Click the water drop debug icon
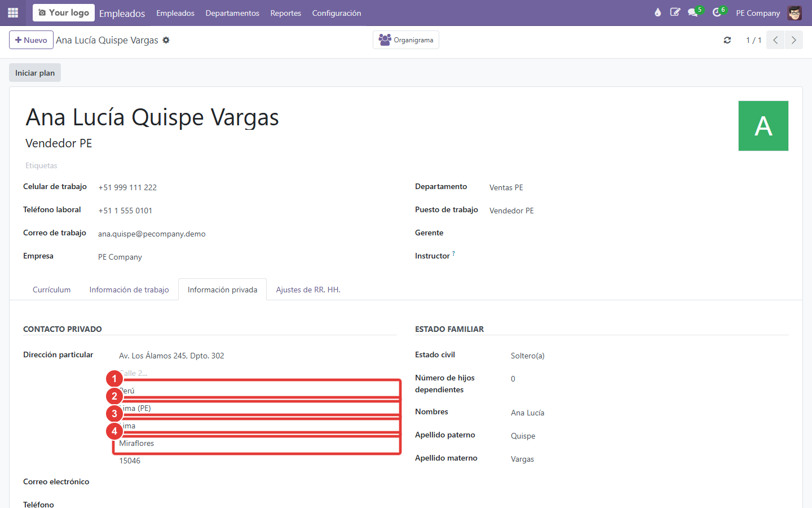The width and height of the screenshot is (812, 508). point(657,12)
